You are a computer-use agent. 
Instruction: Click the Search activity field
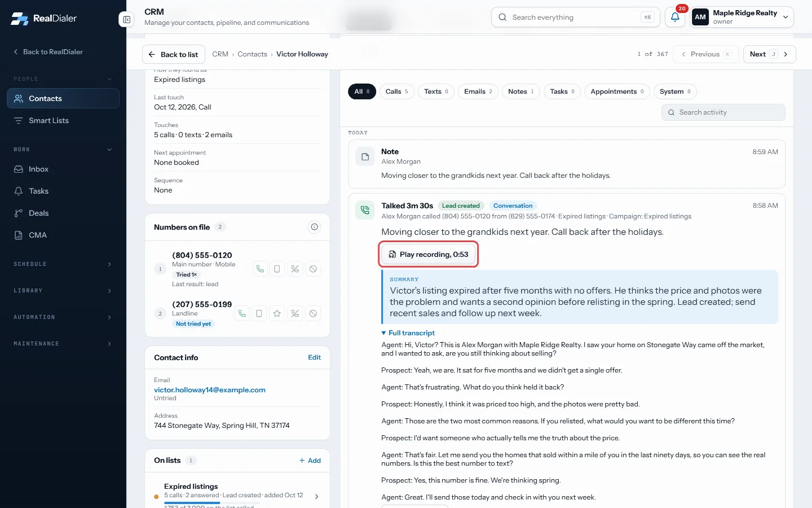coord(723,112)
